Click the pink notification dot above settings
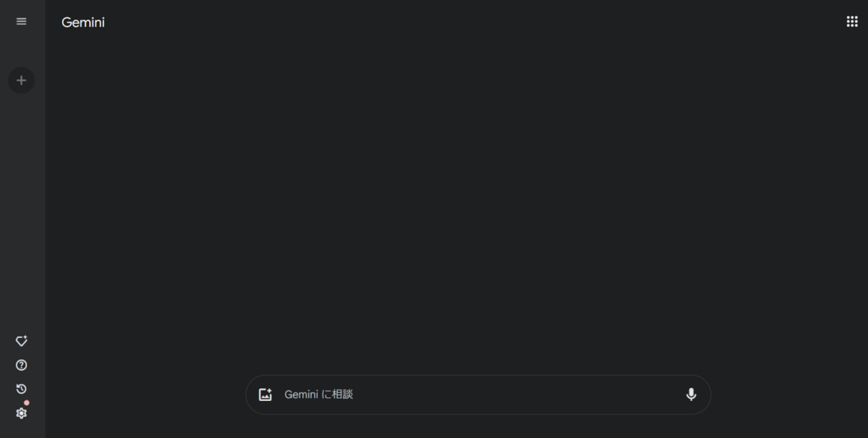The image size is (868, 438). [x=27, y=403]
